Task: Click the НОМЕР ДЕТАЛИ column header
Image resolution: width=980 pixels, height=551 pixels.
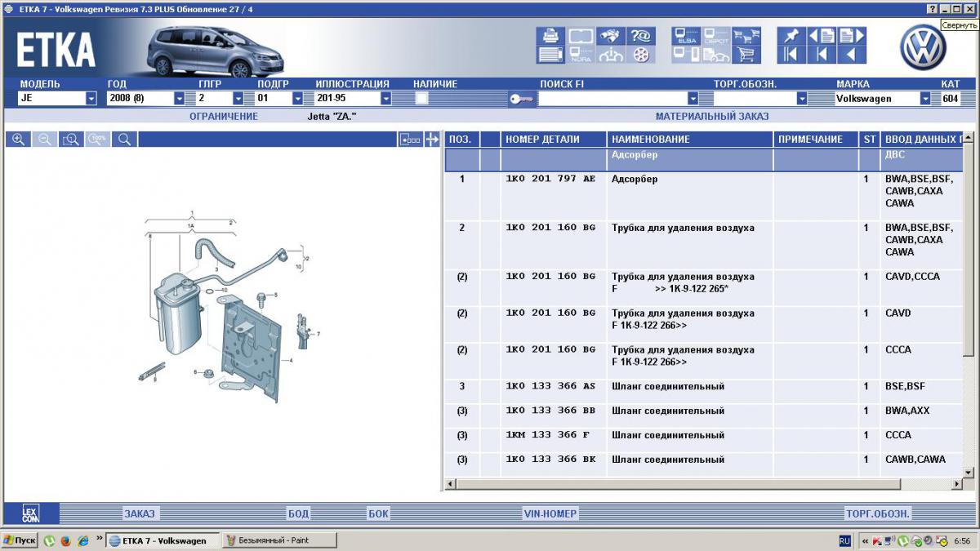Action: click(554, 140)
